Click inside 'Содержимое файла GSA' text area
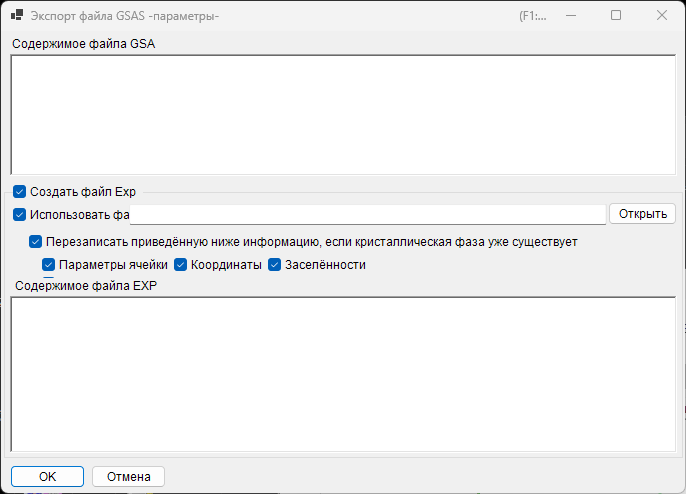The image size is (686, 494). point(343,115)
